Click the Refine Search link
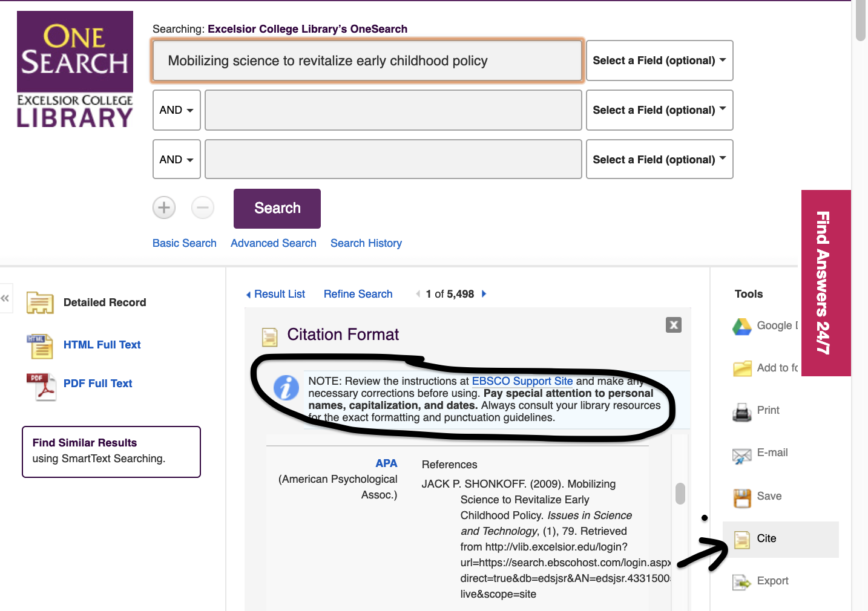Screen dimensions: 868x611 pyautogui.click(x=358, y=294)
